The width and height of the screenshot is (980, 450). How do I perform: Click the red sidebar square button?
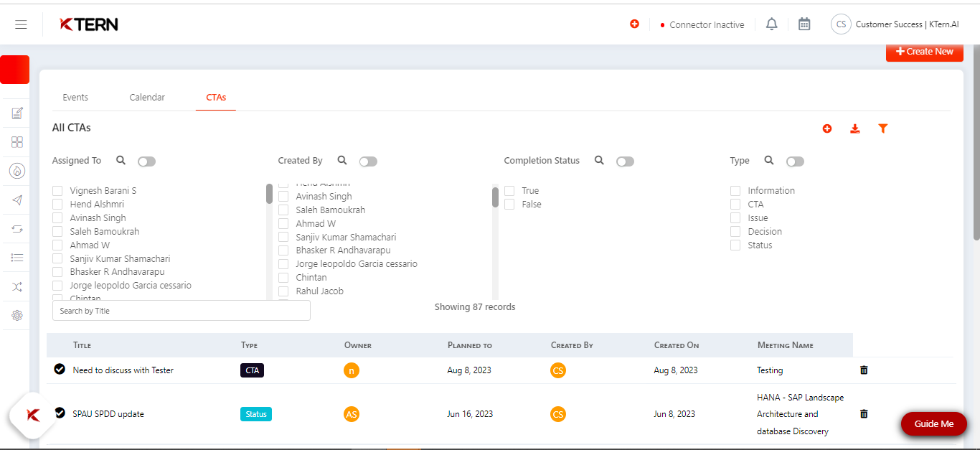(15, 70)
